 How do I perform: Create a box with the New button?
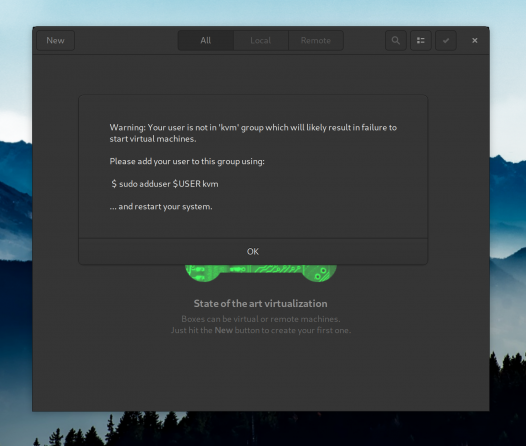[x=55, y=41]
